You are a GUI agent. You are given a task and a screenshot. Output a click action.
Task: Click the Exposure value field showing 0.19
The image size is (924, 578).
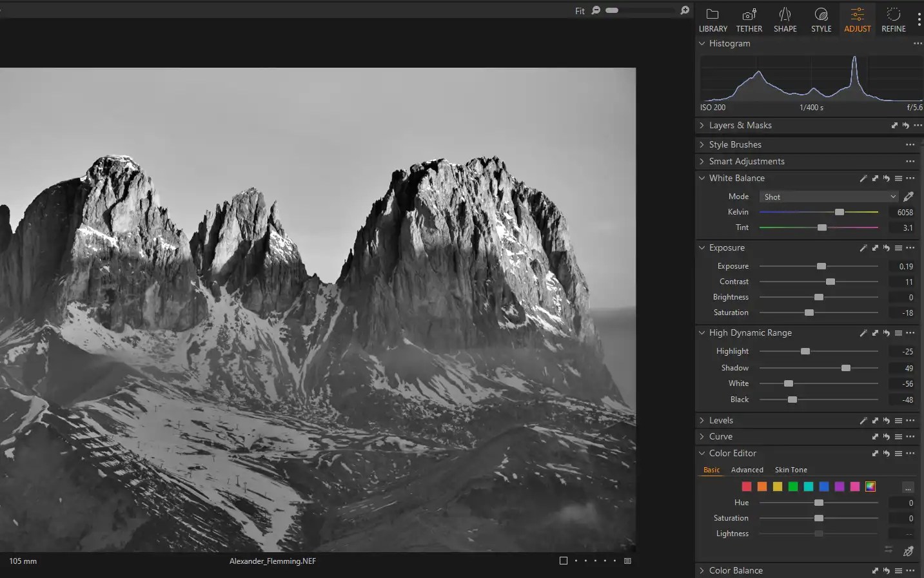905,266
